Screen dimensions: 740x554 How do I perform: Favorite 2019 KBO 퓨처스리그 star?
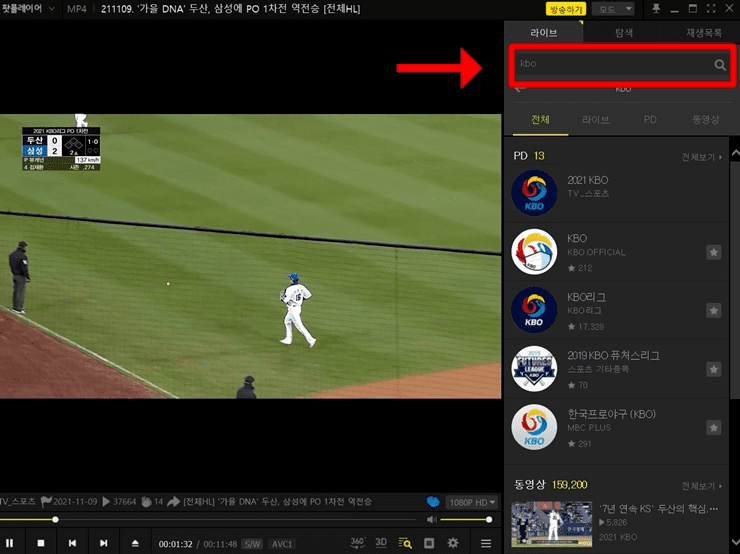[714, 369]
